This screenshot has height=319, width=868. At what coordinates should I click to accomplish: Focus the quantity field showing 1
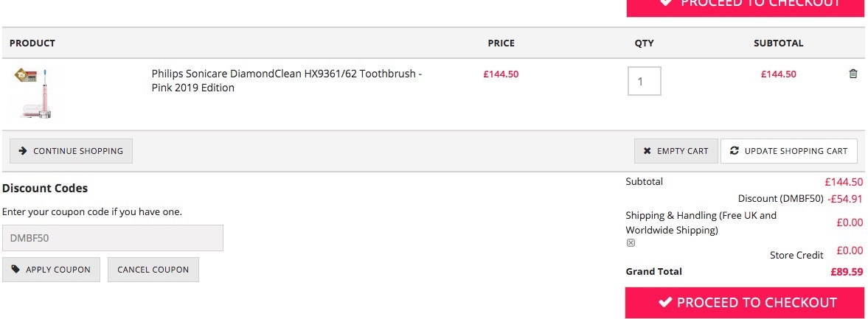[x=645, y=81]
